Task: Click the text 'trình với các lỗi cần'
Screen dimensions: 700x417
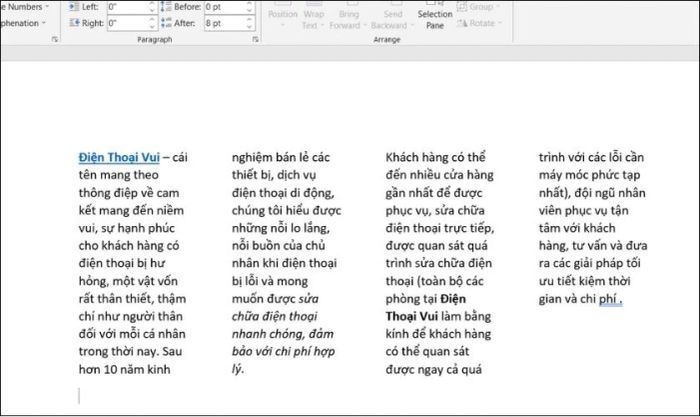Action: pyautogui.click(x=591, y=158)
